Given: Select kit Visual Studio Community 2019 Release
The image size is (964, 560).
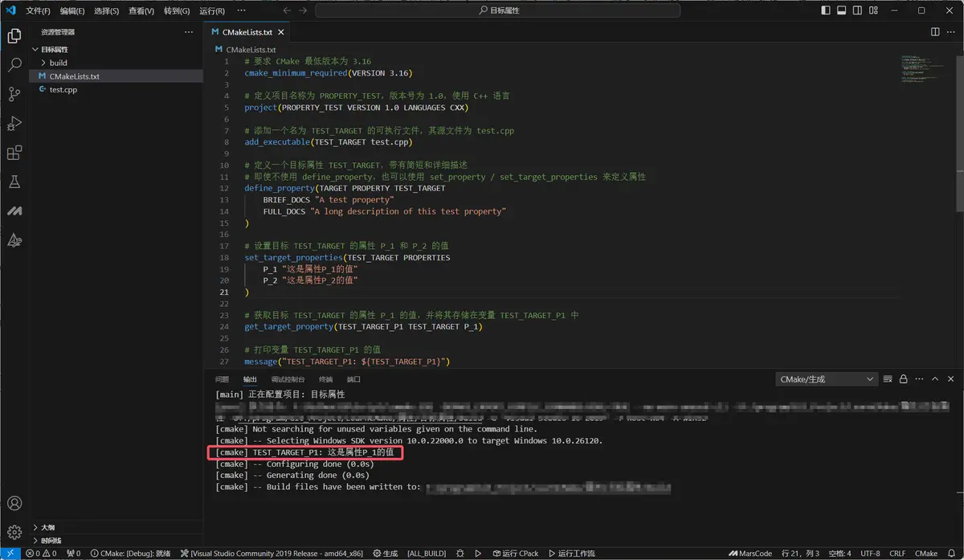Looking at the screenshot, I should 272,554.
